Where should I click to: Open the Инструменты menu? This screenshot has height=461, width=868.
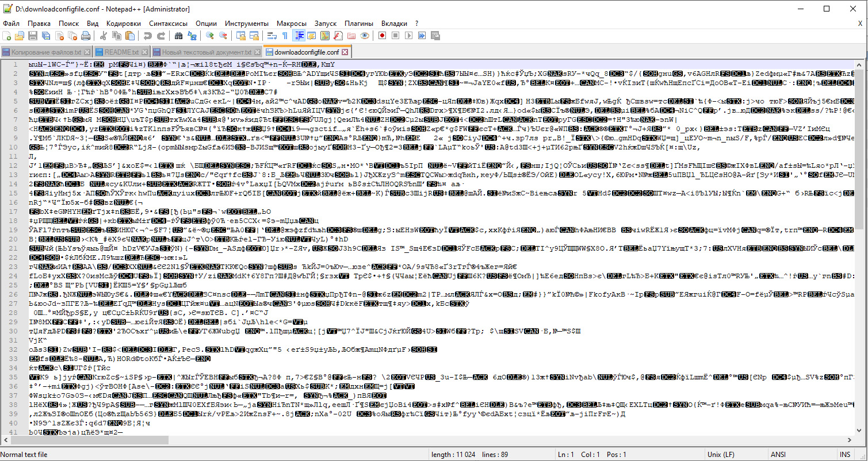(247, 24)
